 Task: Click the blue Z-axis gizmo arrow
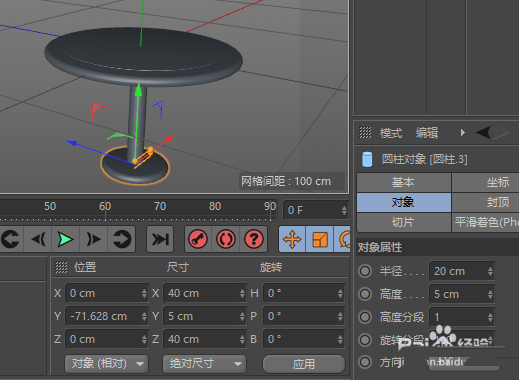(72, 143)
